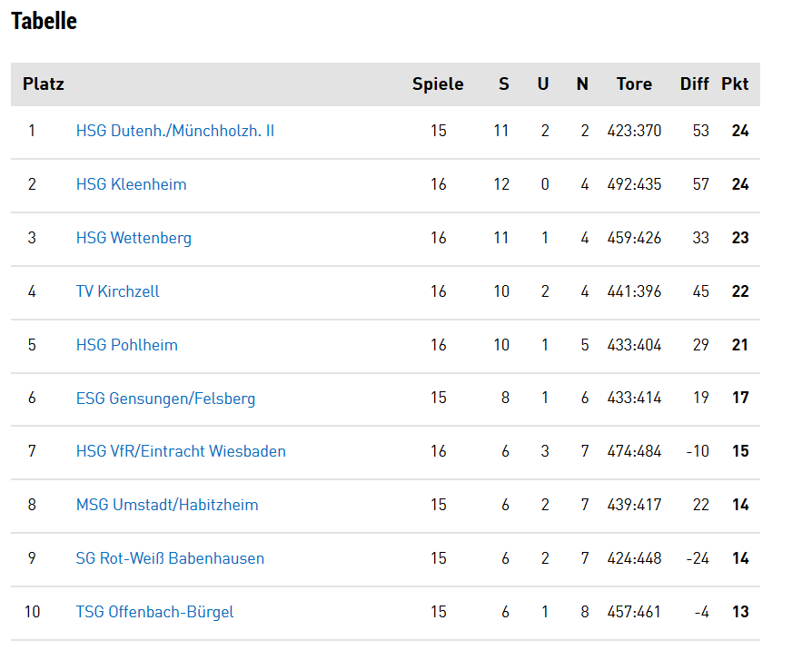The width and height of the screenshot is (812, 650).
Task: Click the Tore column header
Action: pos(634,84)
